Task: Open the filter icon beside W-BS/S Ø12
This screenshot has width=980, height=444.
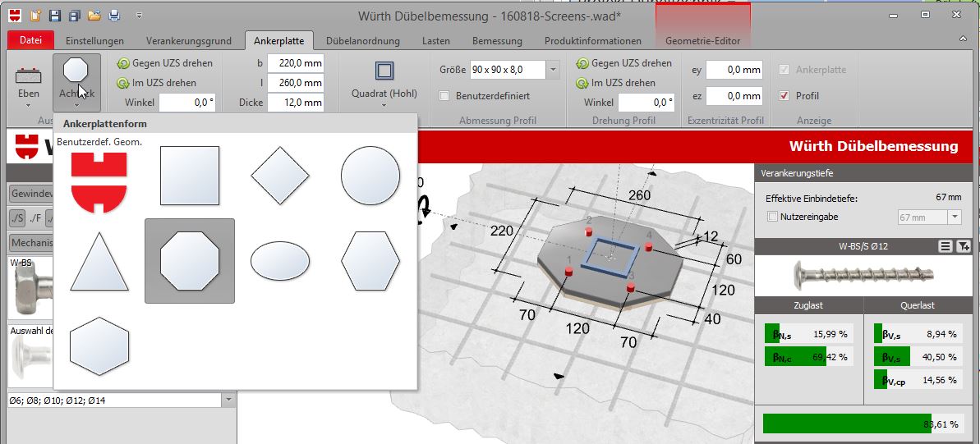Action: tap(963, 247)
